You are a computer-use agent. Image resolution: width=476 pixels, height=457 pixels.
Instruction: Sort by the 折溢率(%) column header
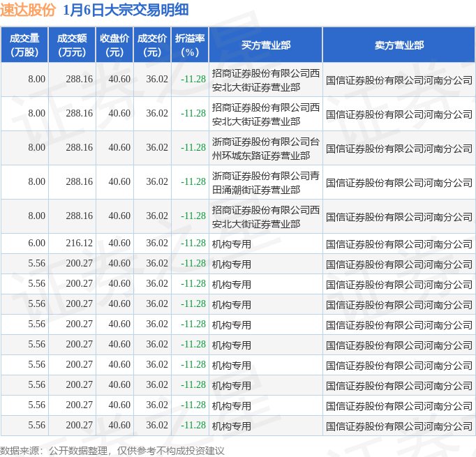(190, 45)
